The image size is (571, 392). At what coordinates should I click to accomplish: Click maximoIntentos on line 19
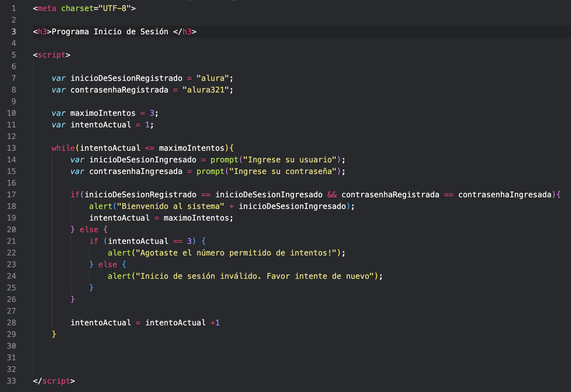tap(196, 218)
